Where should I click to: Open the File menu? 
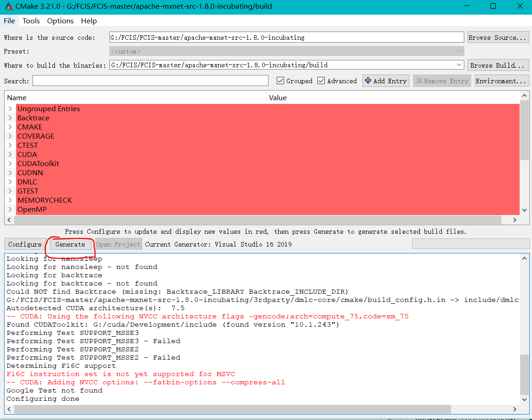click(x=10, y=21)
